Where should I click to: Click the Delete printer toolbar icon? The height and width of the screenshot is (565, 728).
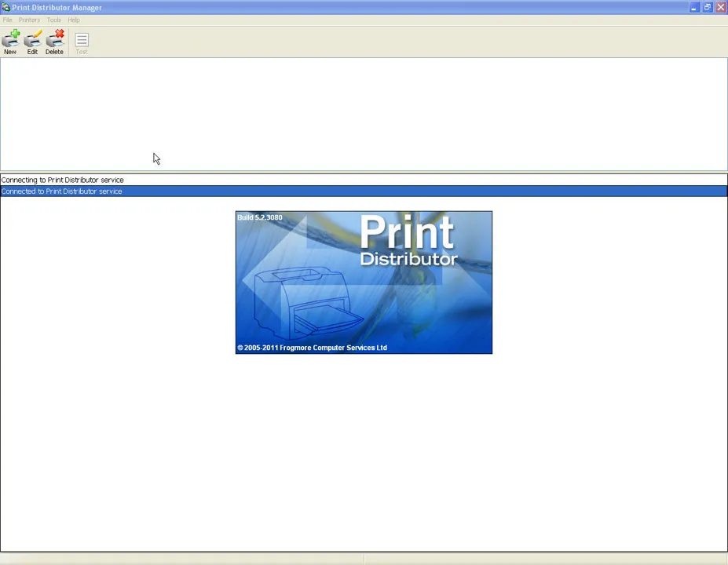coord(54,42)
